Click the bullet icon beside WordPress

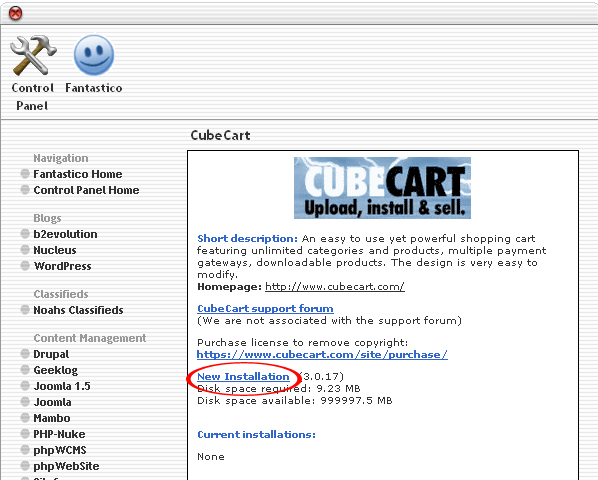pos(25,266)
